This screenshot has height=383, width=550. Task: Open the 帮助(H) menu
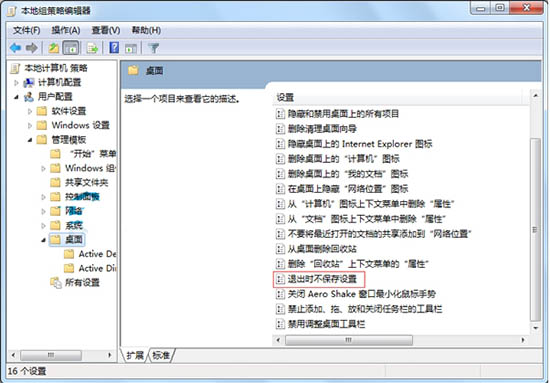pyautogui.click(x=146, y=31)
